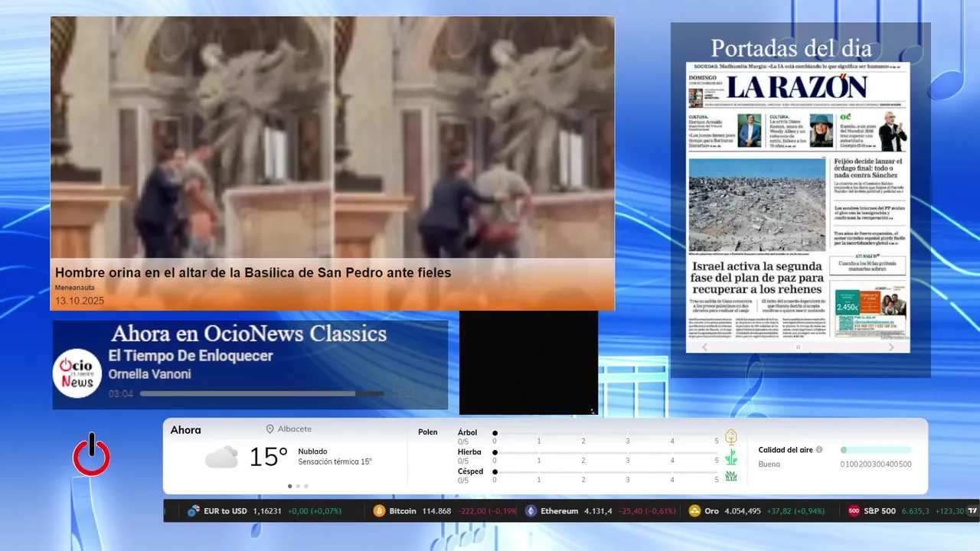980x551 pixels.
Task: Click the tree pollen icon (Árbol)
Action: pos(731,437)
